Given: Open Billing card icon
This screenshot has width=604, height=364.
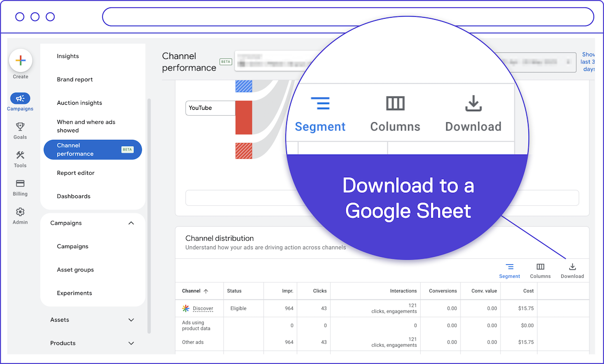Looking at the screenshot, I should coord(20,184).
